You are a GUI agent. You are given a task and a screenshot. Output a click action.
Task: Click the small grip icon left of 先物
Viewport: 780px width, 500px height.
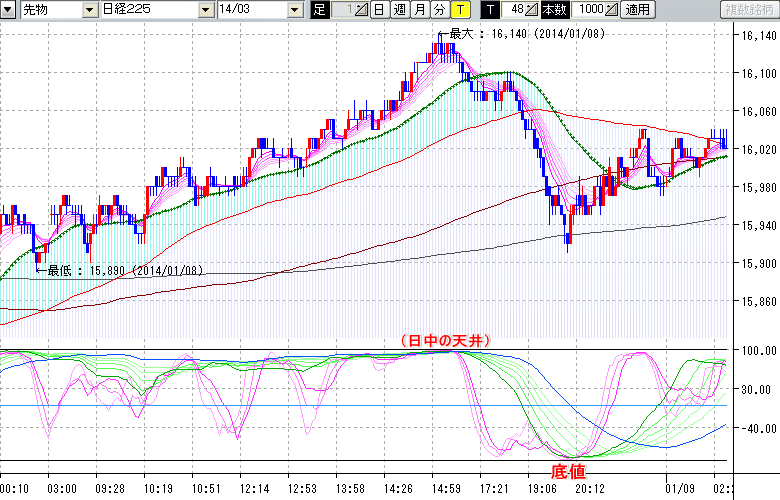[6, 10]
